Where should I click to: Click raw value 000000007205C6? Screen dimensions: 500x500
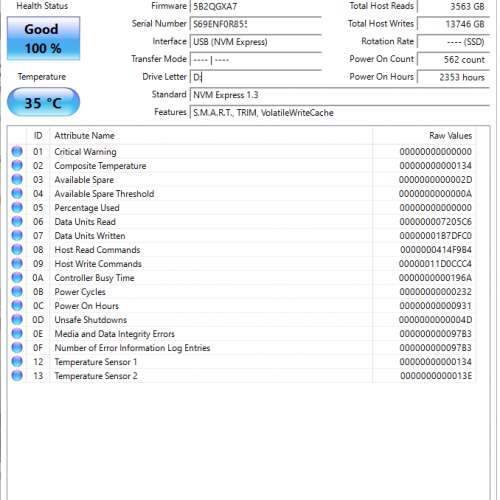point(435,222)
